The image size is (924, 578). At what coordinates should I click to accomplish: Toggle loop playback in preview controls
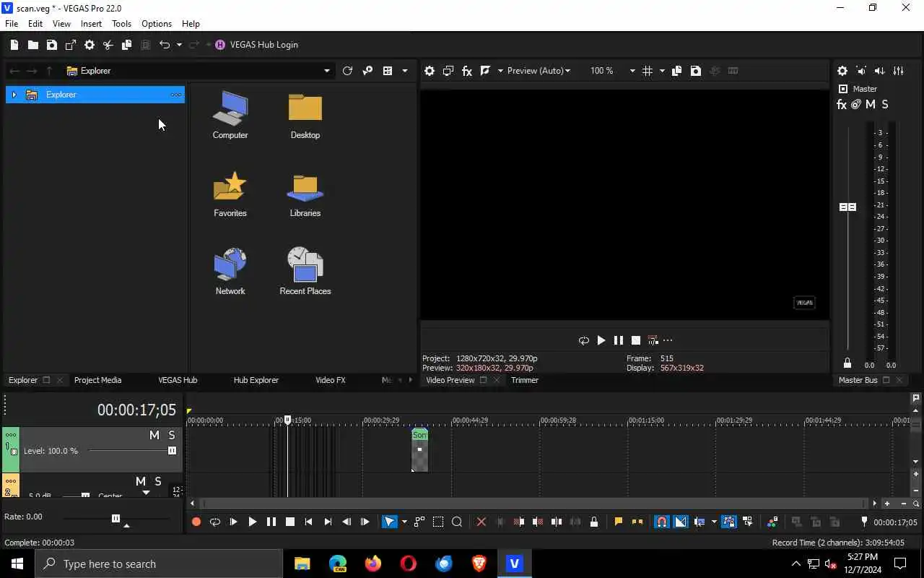pos(583,340)
